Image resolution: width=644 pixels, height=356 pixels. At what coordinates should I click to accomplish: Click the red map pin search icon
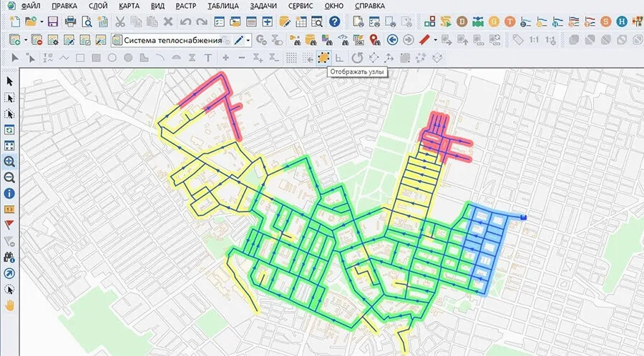click(374, 40)
